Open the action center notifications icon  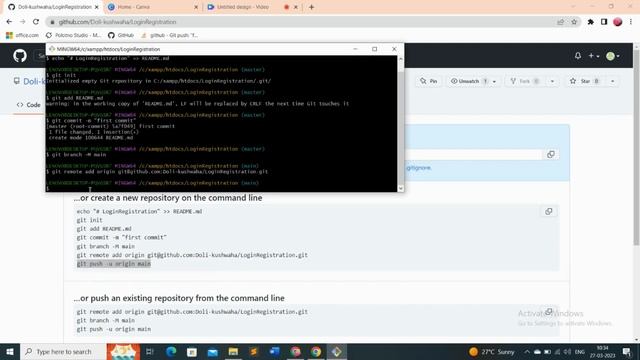coord(627,351)
